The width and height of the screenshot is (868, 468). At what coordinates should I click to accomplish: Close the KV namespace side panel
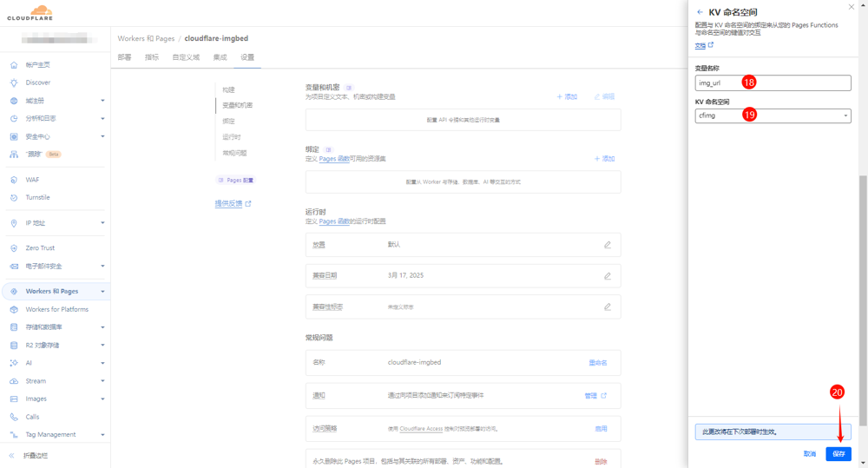point(851,7)
